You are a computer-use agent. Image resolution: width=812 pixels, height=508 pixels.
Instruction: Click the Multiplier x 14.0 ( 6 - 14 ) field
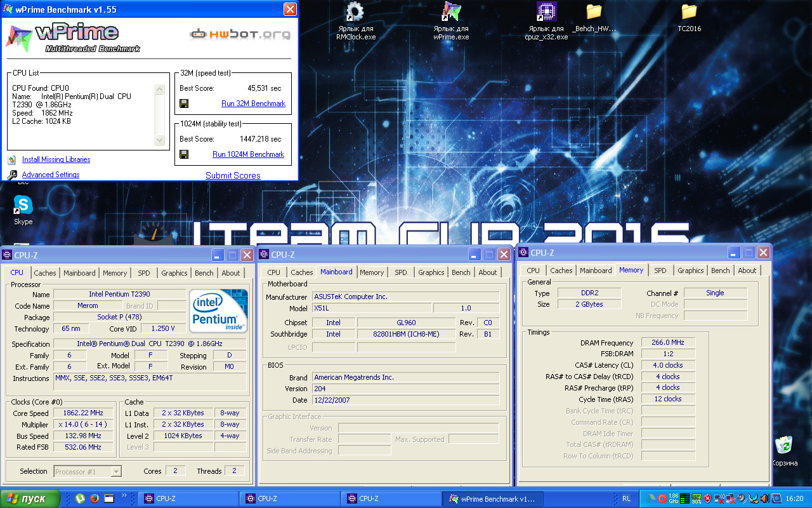[84, 425]
